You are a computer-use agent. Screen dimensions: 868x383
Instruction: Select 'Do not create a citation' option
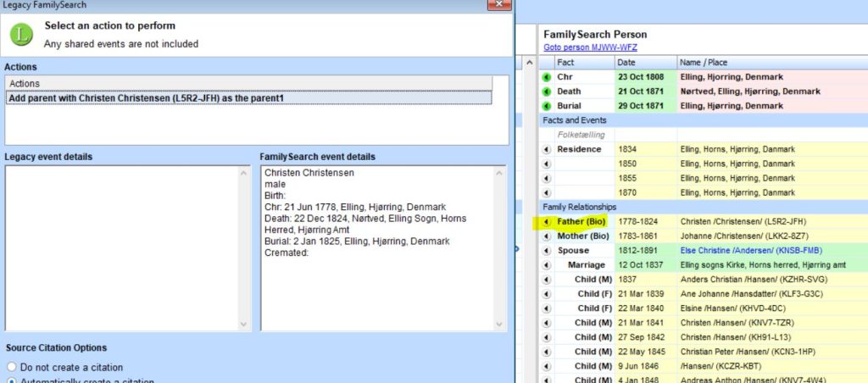pos(64,368)
